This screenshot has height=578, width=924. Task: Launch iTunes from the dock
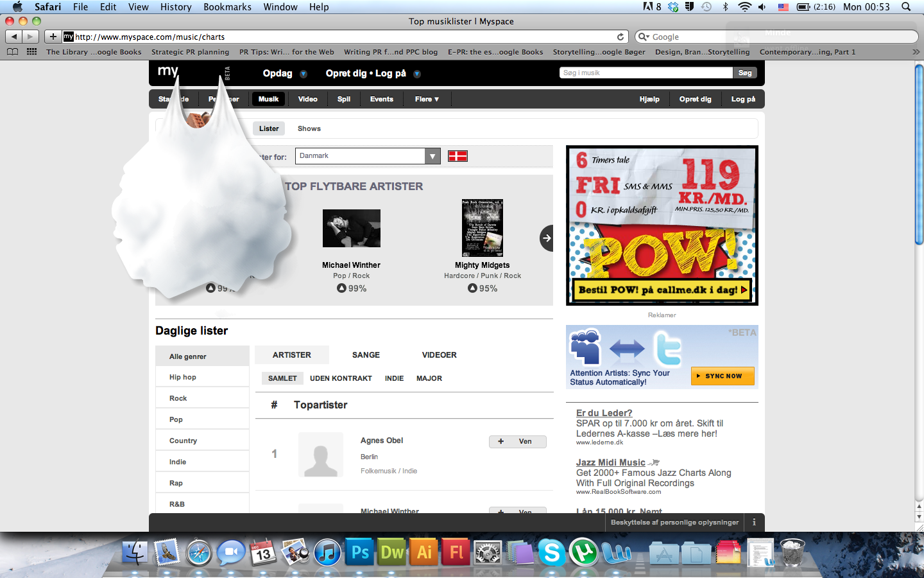(x=327, y=552)
